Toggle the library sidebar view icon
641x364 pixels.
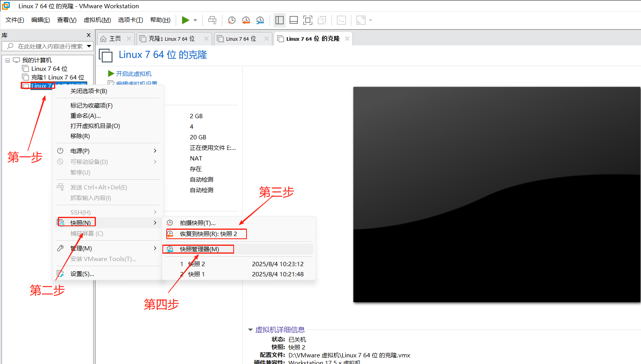(x=279, y=20)
